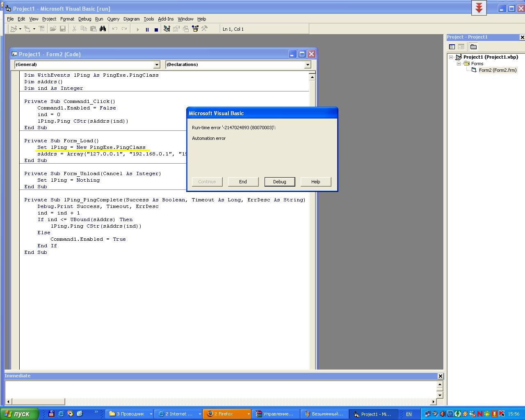This screenshot has width=525, height=420.
Task: Click the End (stop) square icon
Action: [x=156, y=29]
